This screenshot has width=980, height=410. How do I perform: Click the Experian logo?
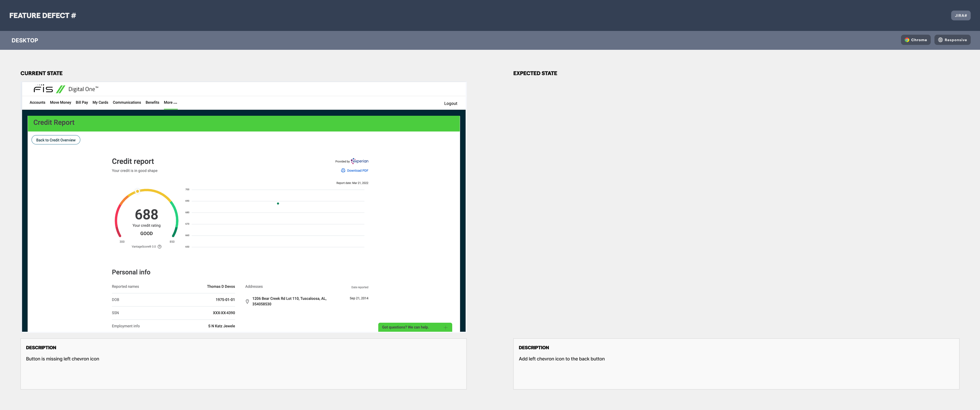pyautogui.click(x=360, y=161)
